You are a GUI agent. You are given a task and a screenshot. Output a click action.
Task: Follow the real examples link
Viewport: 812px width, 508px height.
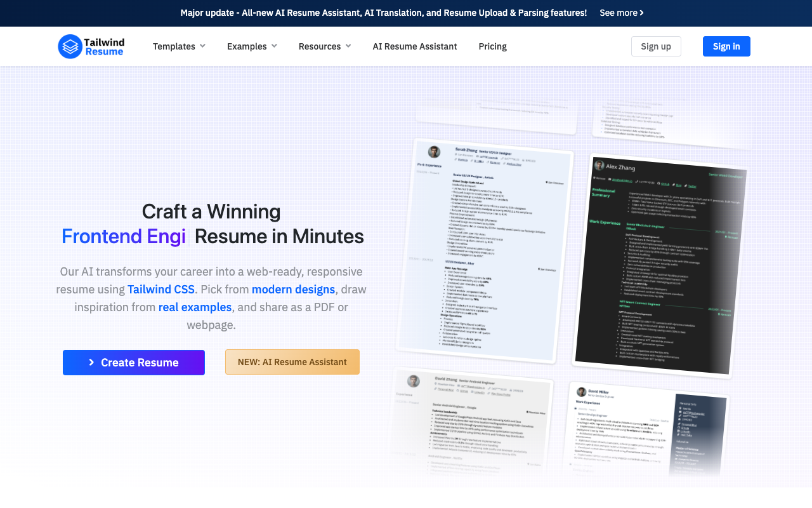point(195,307)
